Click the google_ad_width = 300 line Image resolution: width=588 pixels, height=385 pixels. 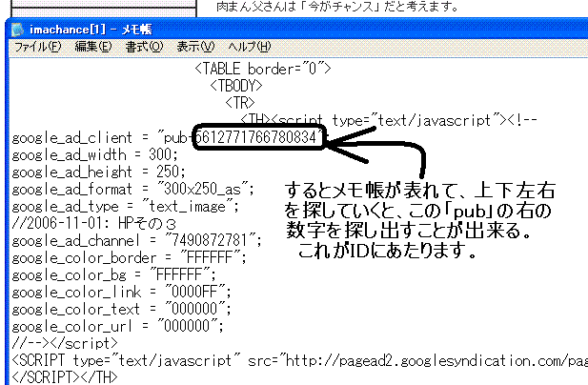(x=95, y=154)
